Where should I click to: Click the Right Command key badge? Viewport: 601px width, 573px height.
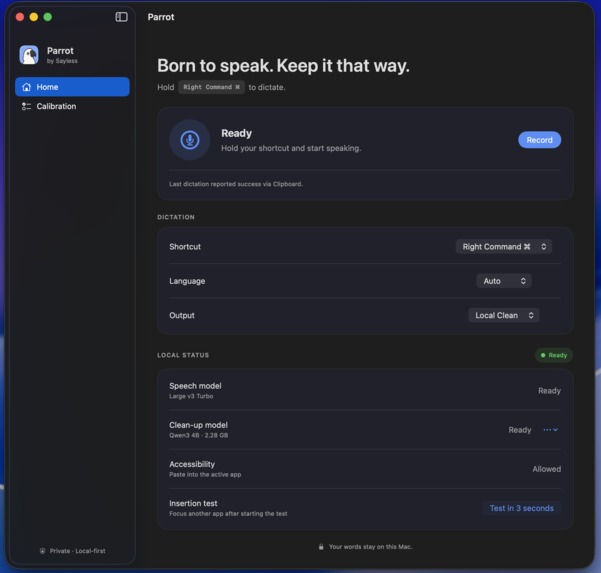pyautogui.click(x=212, y=87)
